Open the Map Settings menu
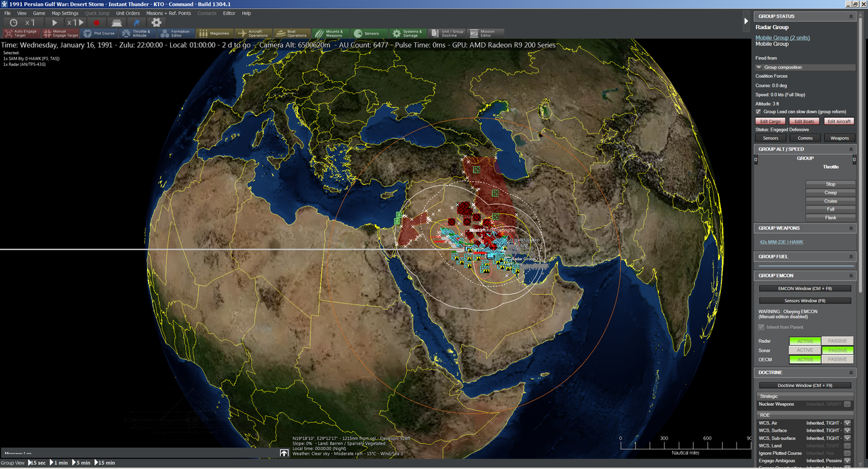Screen dimensions: 868x469 click(65, 13)
